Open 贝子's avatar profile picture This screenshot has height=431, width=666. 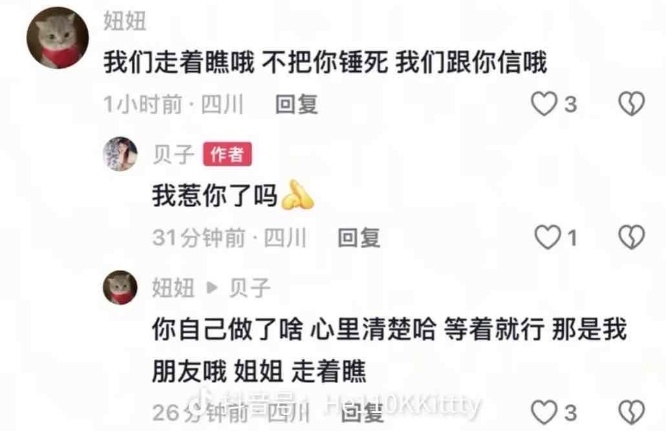pyautogui.click(x=121, y=154)
